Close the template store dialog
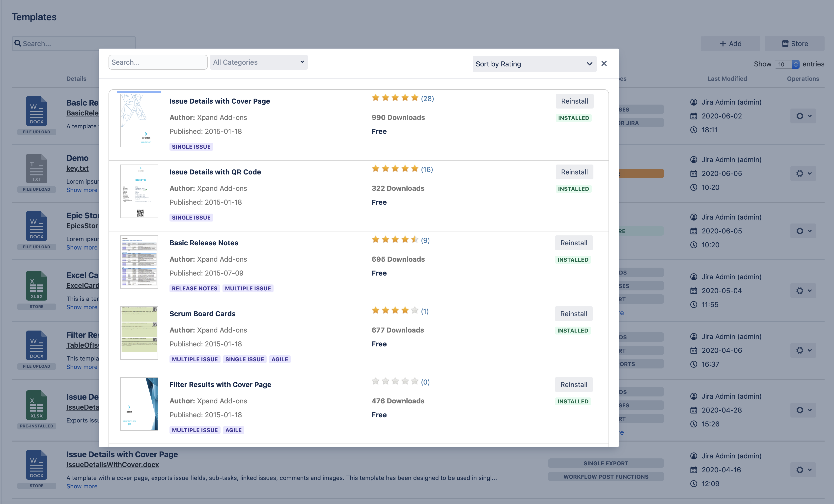This screenshot has width=834, height=504. tap(604, 64)
